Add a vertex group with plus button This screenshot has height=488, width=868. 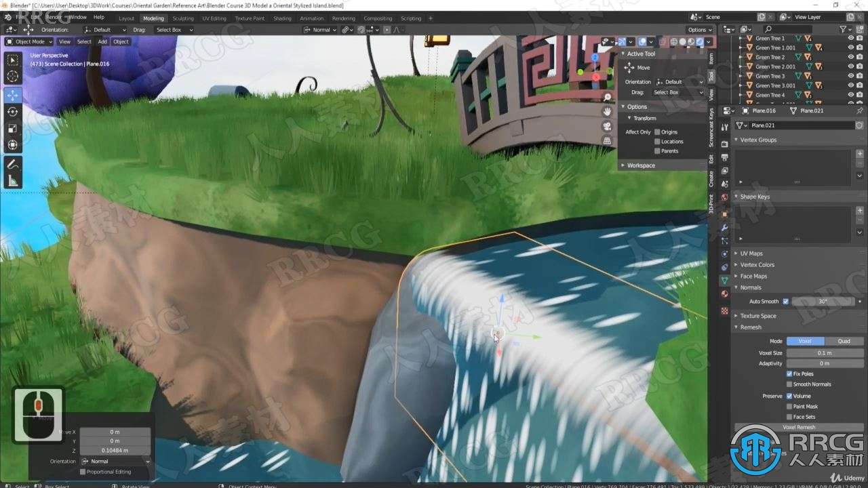click(x=860, y=154)
